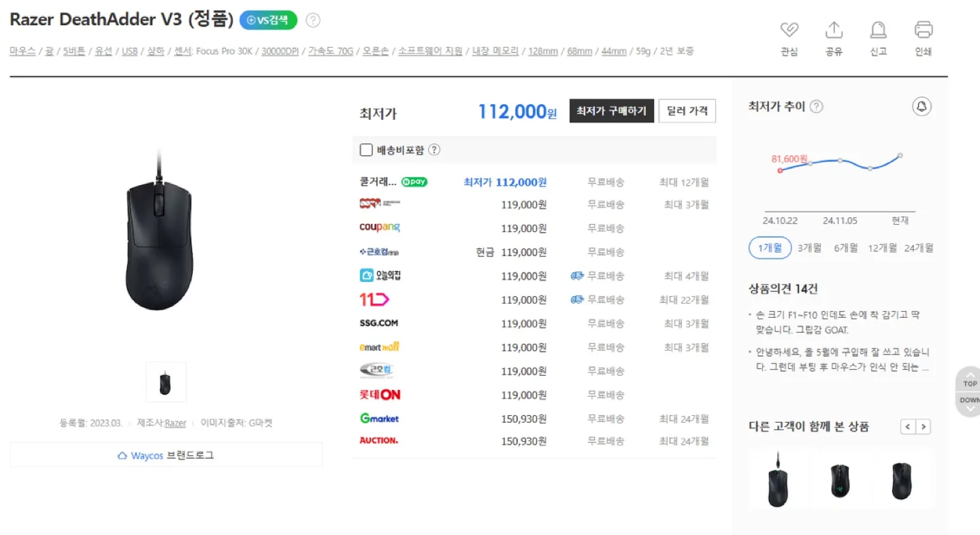Click the DOWN scroll button
This screenshot has width=980, height=535.
970,404
